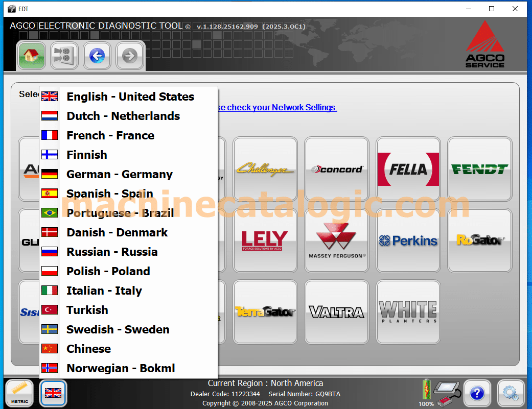532x409 pixels.
Task: Toggle the METRIC units button
Action: [19, 393]
